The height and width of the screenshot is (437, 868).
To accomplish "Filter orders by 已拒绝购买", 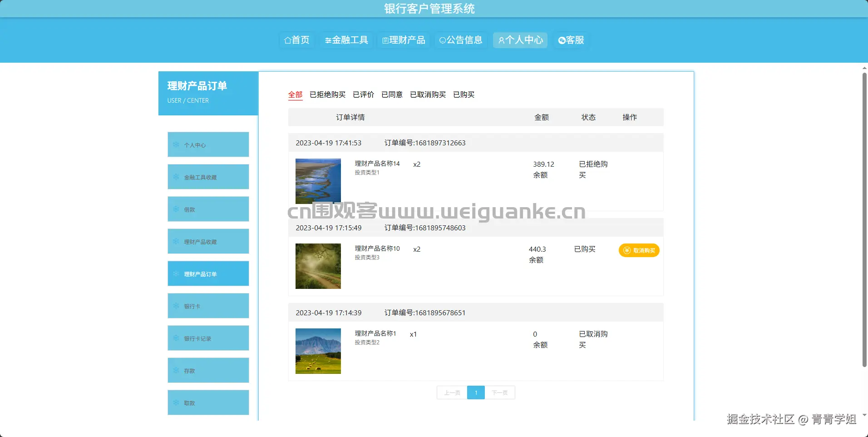I will [x=328, y=94].
